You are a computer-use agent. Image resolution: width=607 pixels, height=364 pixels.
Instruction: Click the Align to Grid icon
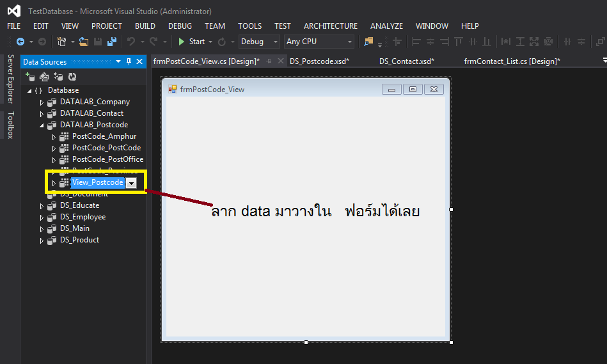coord(397,42)
